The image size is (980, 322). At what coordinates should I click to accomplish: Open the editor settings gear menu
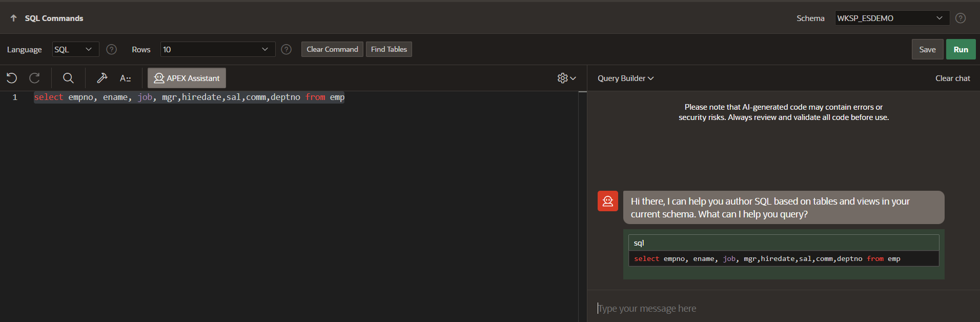(566, 78)
